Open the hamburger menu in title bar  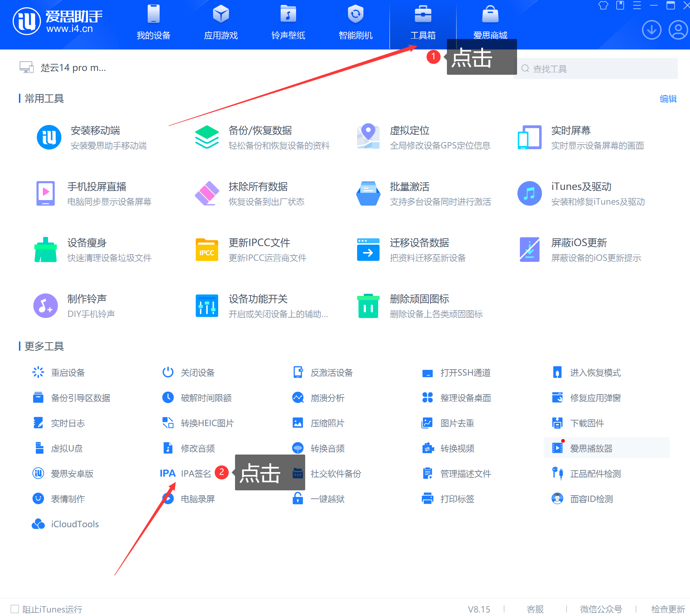[637, 6]
